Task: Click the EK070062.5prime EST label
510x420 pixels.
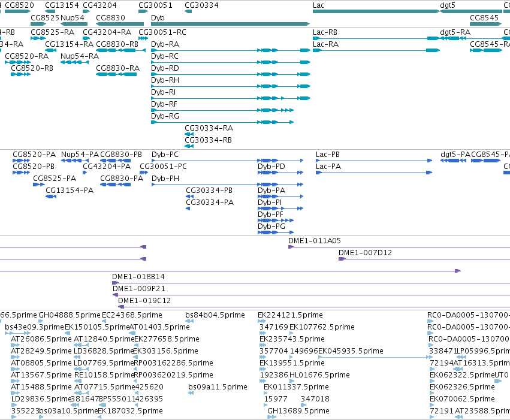Action: pos(462,399)
